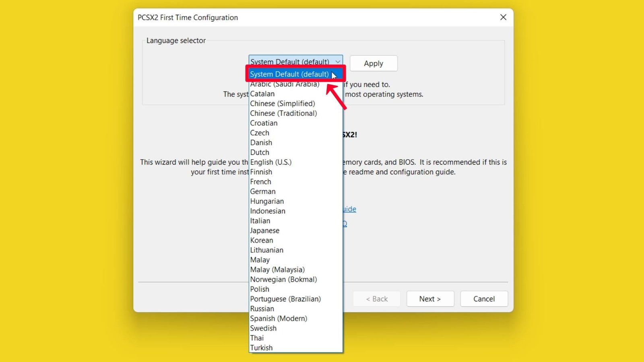Select Dutch language option
Image resolution: width=644 pixels, height=362 pixels.
pyautogui.click(x=296, y=152)
